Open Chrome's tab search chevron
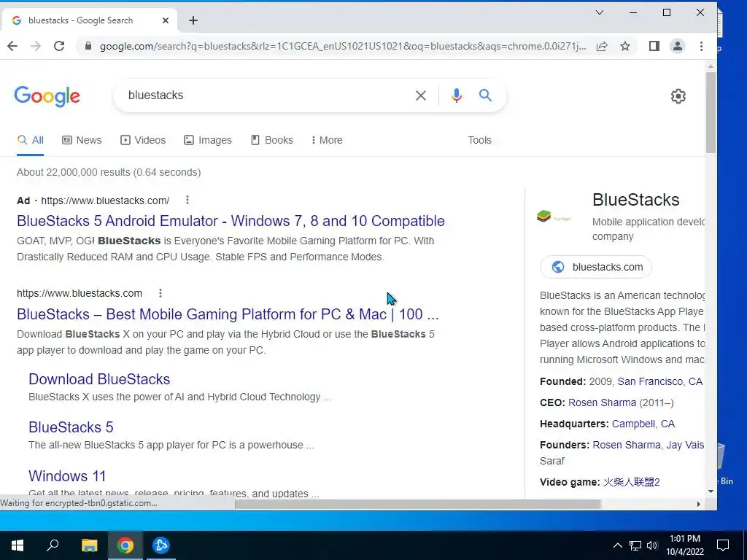747x560 pixels. pos(600,13)
